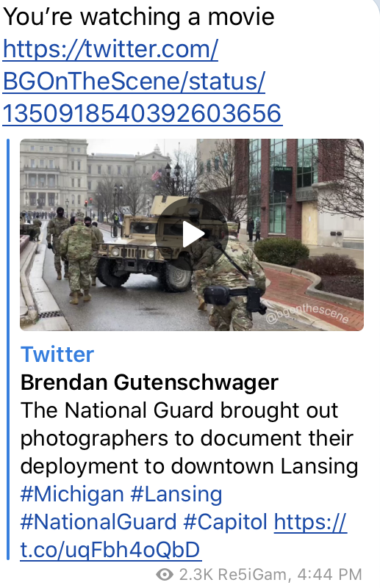Viewport: 380px width, 588px height.
Task: Play the embedded National Guard video
Action: click(x=192, y=234)
